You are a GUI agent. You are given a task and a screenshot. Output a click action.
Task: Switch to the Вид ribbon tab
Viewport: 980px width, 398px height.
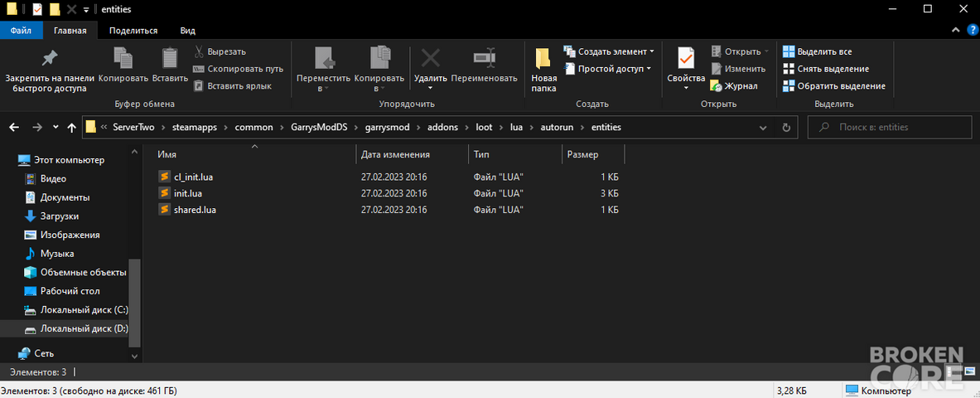click(x=187, y=30)
